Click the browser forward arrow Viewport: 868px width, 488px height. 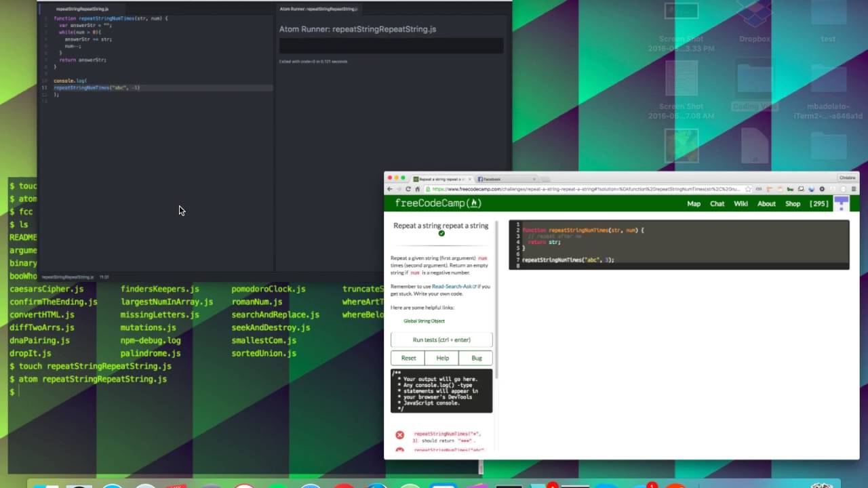pyautogui.click(x=399, y=189)
